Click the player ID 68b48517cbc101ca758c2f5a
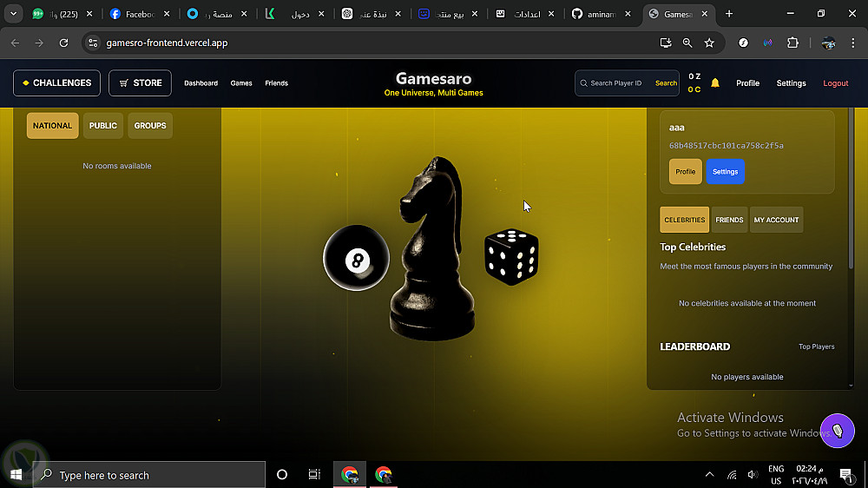This screenshot has height=488, width=868. tap(727, 146)
